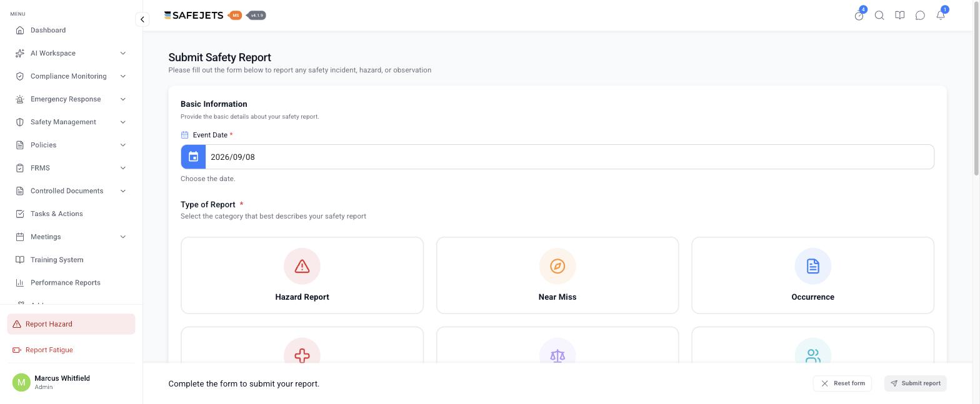The image size is (980, 404).
Task: Collapse the sidebar with the arrow button
Action: click(x=142, y=19)
